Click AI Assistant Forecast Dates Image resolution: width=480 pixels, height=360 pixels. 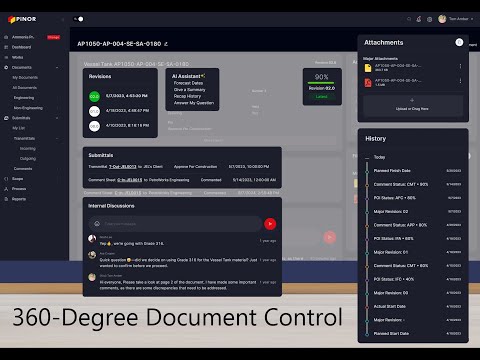[x=188, y=83]
